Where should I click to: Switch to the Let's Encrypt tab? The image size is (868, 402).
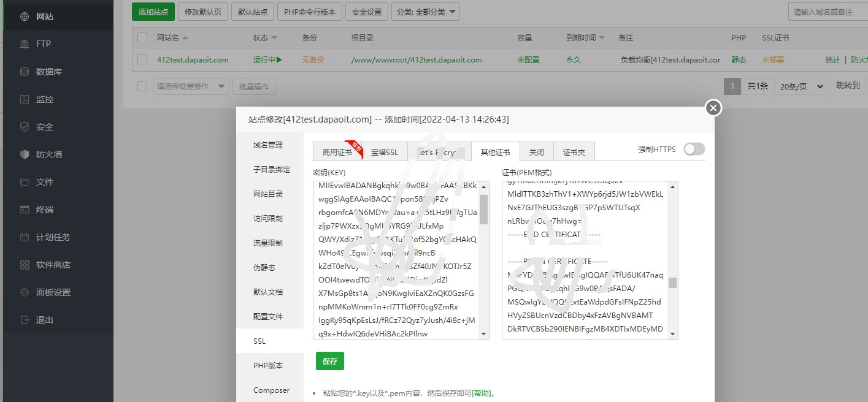pyautogui.click(x=439, y=152)
